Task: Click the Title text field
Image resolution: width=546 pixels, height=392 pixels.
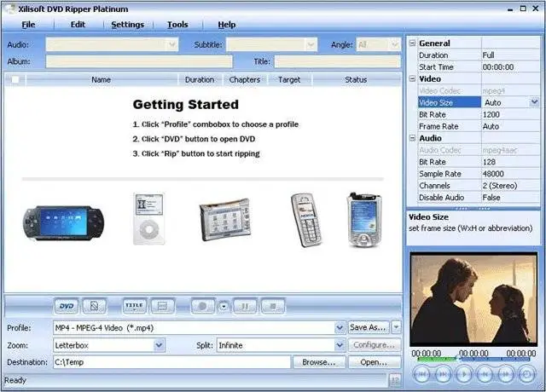Action: pos(338,61)
